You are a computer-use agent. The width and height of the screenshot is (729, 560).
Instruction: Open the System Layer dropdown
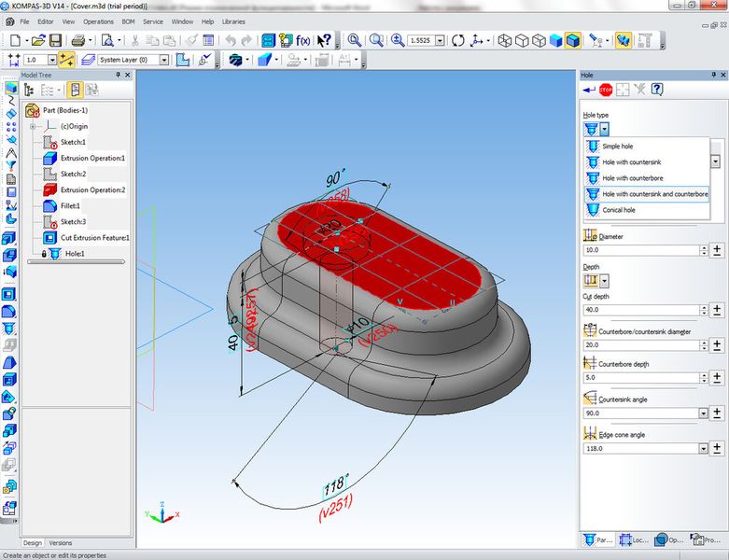pyautogui.click(x=164, y=60)
